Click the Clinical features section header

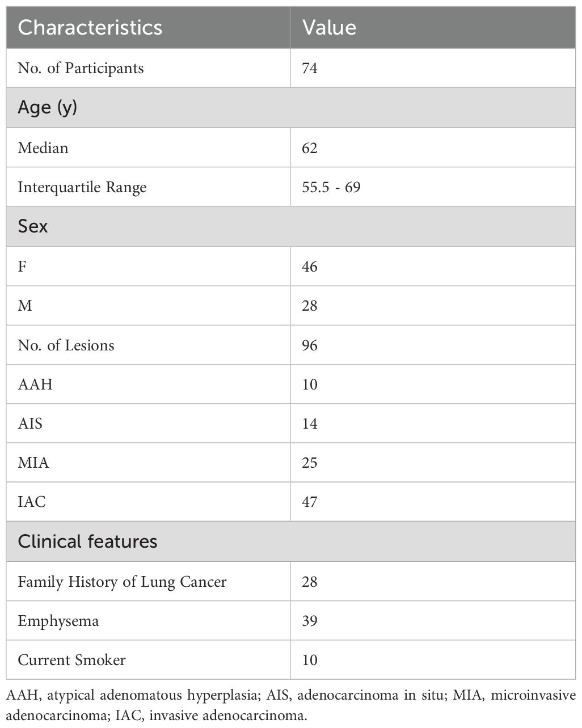point(87,541)
